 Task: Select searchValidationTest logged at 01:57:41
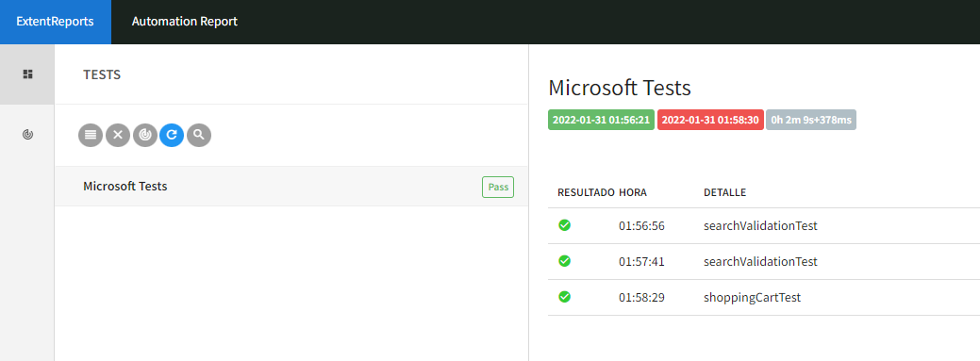(760, 262)
